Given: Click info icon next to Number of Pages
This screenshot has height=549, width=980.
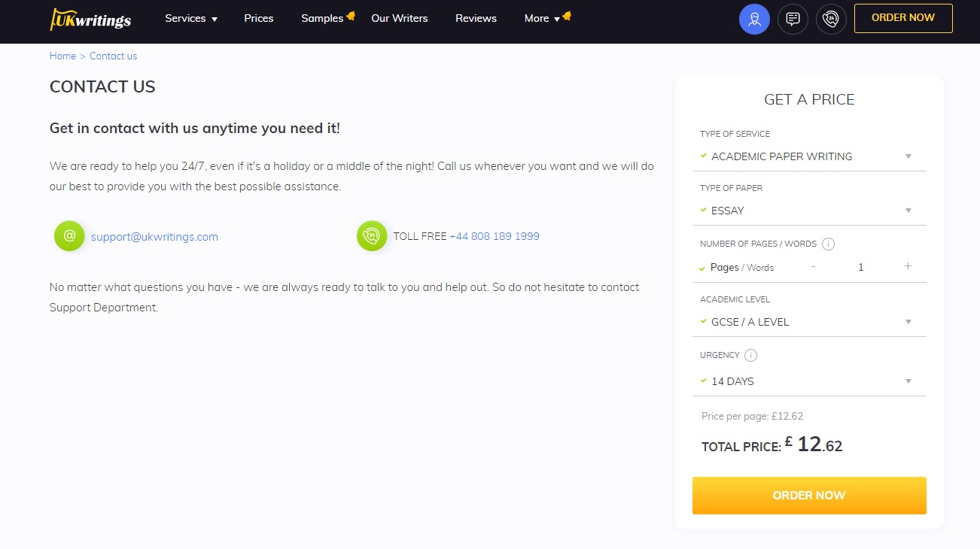Looking at the screenshot, I should 829,244.
